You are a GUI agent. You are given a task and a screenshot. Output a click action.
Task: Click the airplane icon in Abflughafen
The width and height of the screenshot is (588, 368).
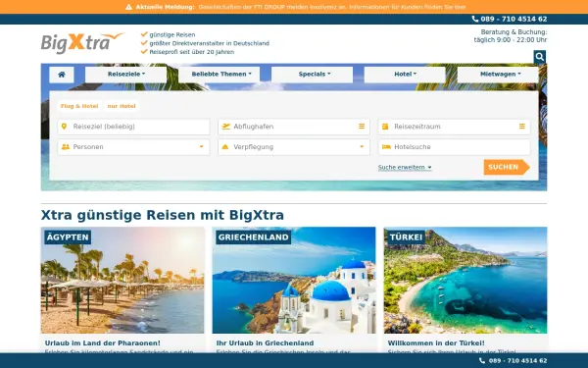tap(225, 127)
